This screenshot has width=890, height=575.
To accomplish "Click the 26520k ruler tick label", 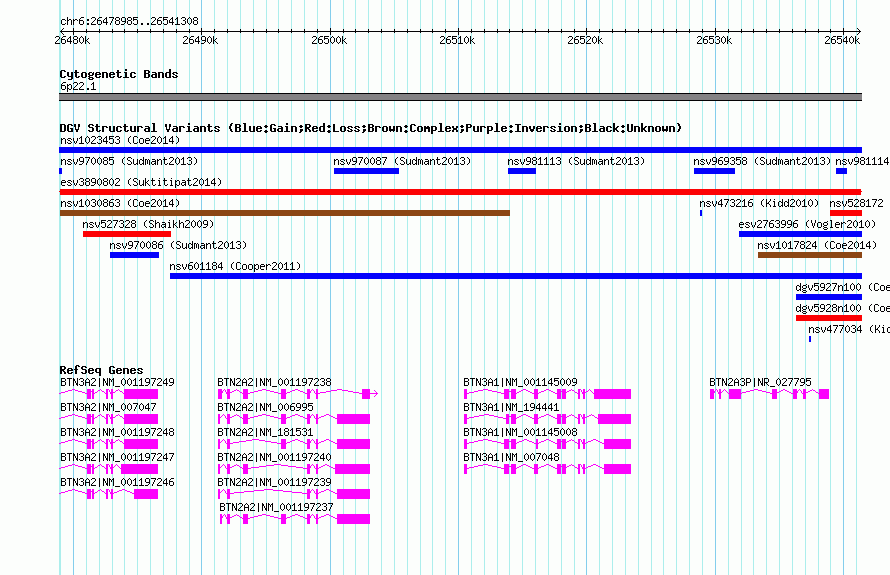I will (x=586, y=40).
